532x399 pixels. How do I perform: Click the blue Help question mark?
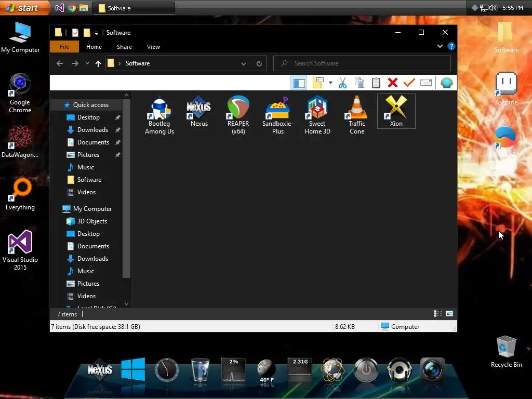pyautogui.click(x=451, y=46)
